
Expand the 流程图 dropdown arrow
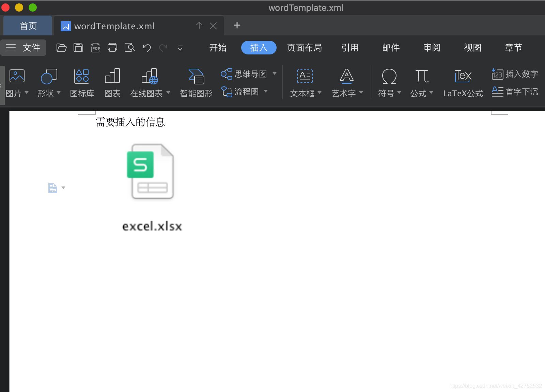266,91
